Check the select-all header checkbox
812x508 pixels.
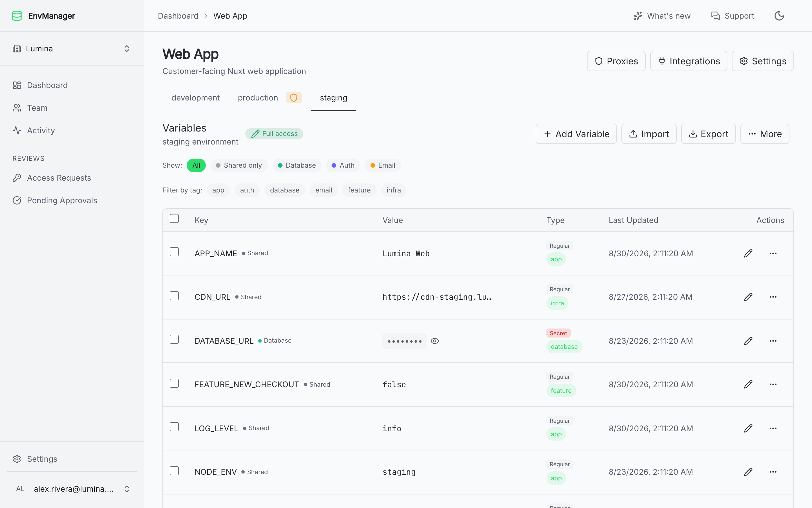pyautogui.click(x=174, y=218)
